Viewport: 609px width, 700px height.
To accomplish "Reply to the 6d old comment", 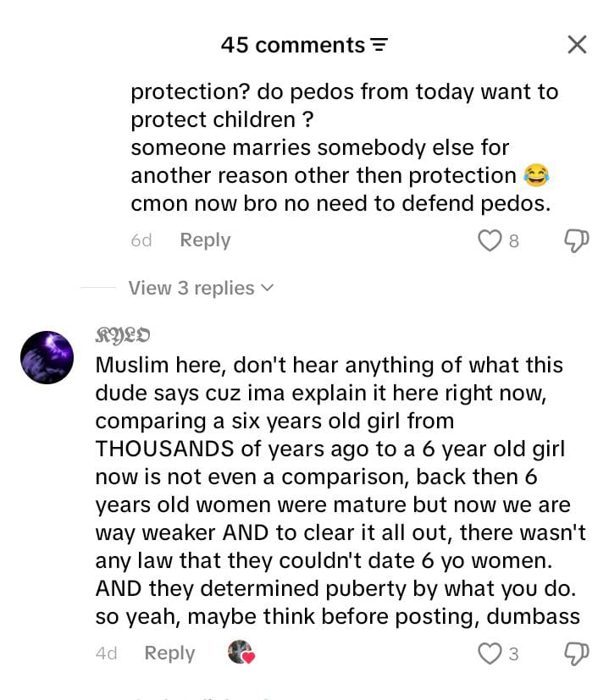I will tap(205, 240).
